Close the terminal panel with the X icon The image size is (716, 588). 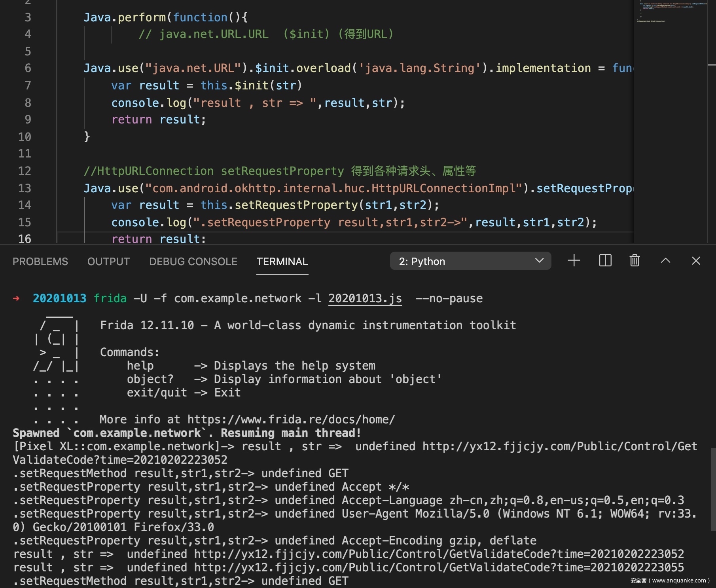click(x=696, y=261)
